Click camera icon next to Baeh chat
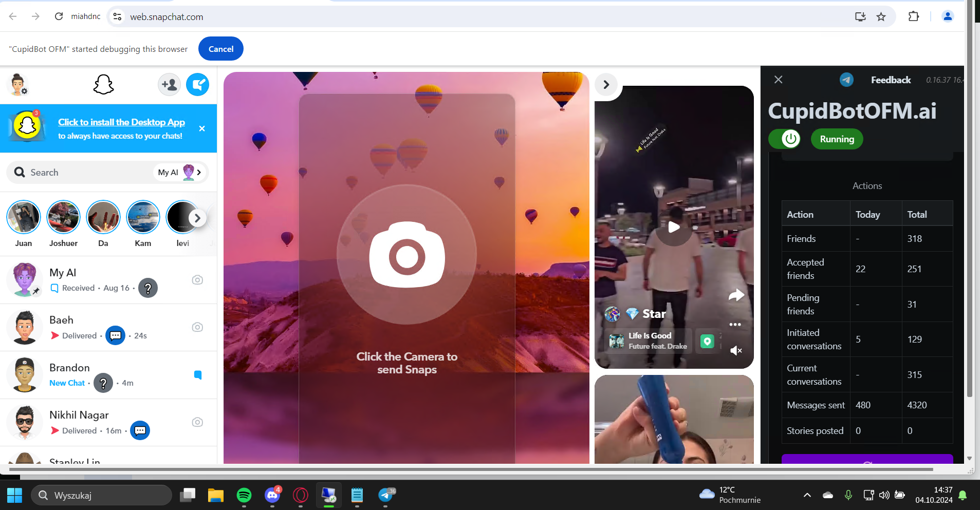 click(197, 327)
